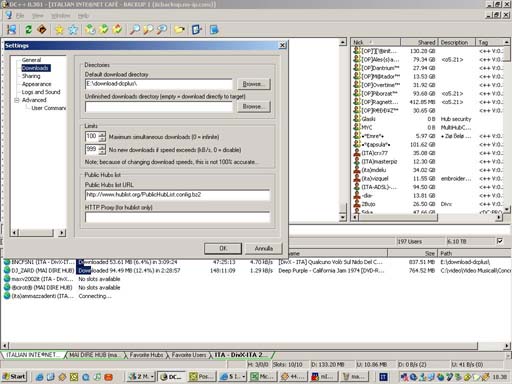Screen dimensions: 512x384
Task: Open Notepad via last toolbar icon
Action: pyautogui.click(x=214, y=30)
